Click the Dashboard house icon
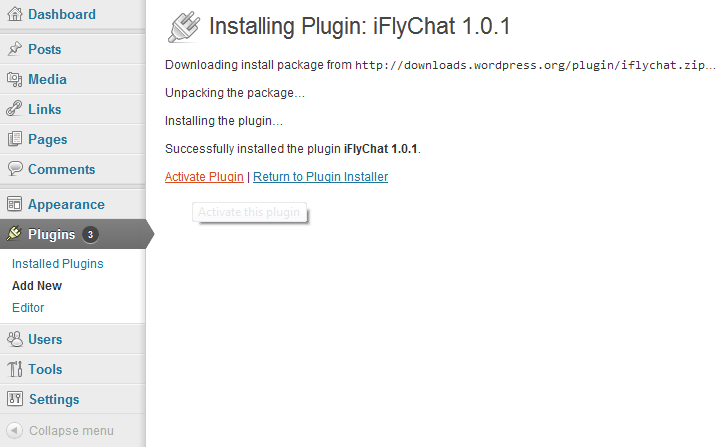The width and height of the screenshot is (728, 447). [15, 14]
